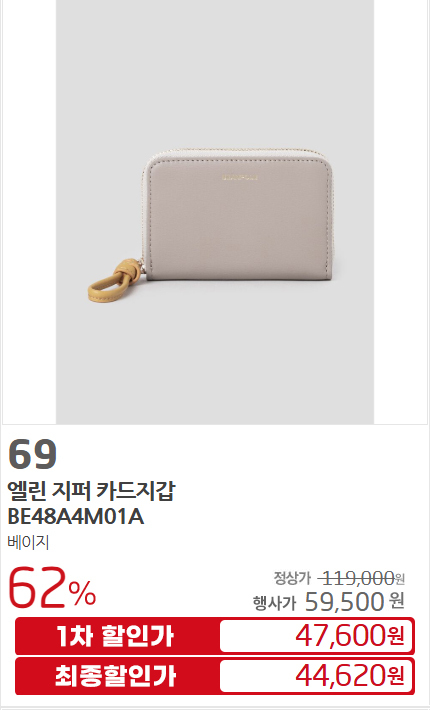Click the 44,620원 final discount price
Screen dimensions: 430x710
(x=349, y=676)
